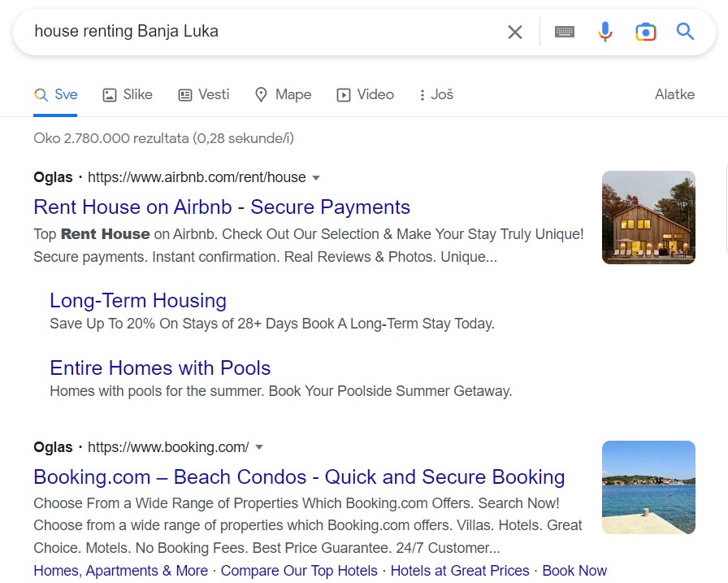Open the Vesti news tab

coord(204,94)
